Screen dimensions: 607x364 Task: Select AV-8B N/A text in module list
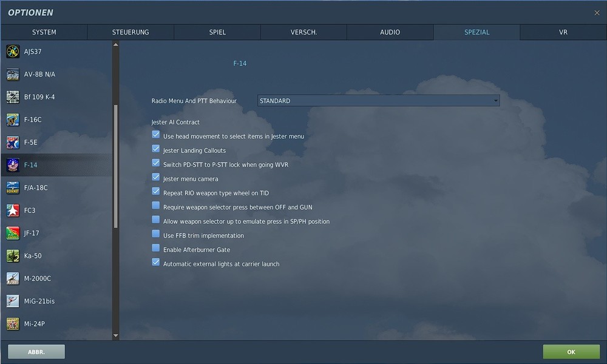[40, 74]
